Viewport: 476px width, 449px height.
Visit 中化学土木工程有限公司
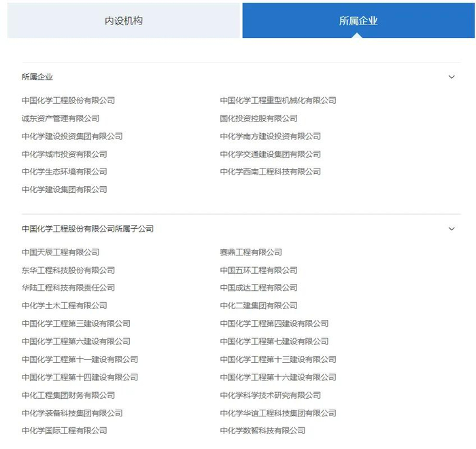(x=65, y=306)
